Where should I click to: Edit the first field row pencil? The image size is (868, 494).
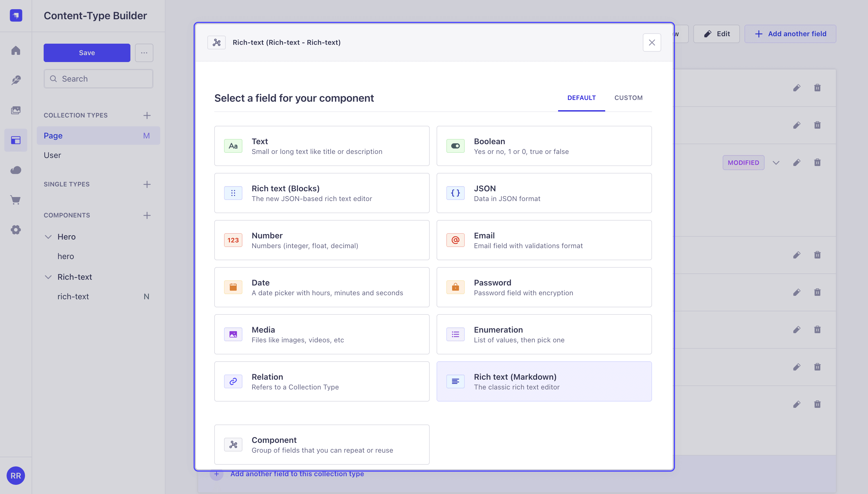pyautogui.click(x=797, y=88)
